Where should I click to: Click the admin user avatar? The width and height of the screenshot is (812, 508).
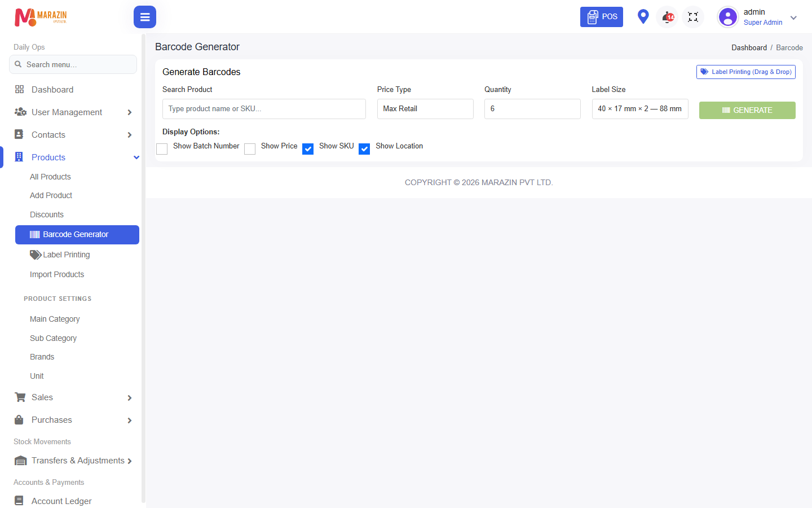click(x=728, y=17)
